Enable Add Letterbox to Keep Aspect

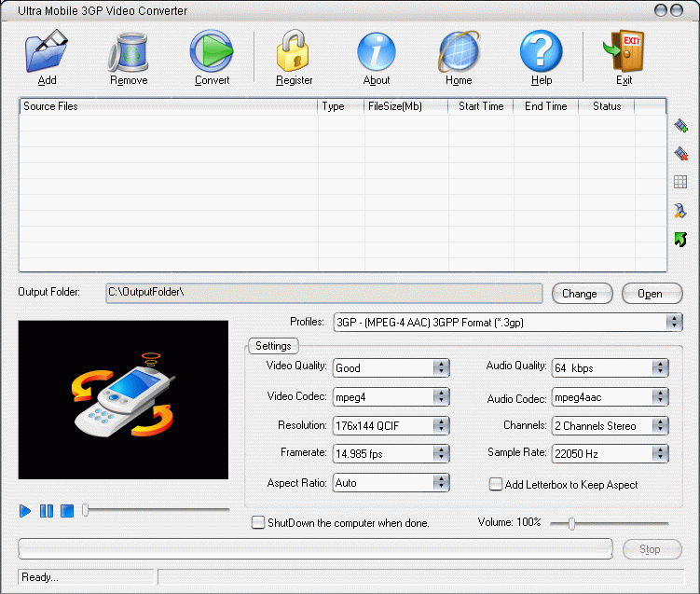[496, 484]
